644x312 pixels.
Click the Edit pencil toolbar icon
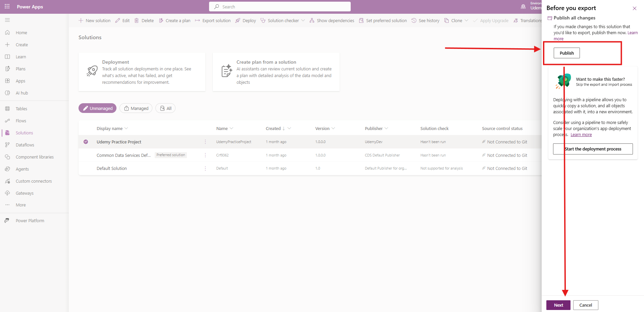coord(117,20)
